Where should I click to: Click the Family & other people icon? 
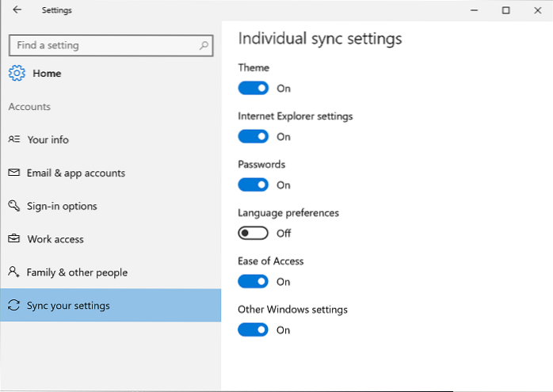tap(13, 272)
